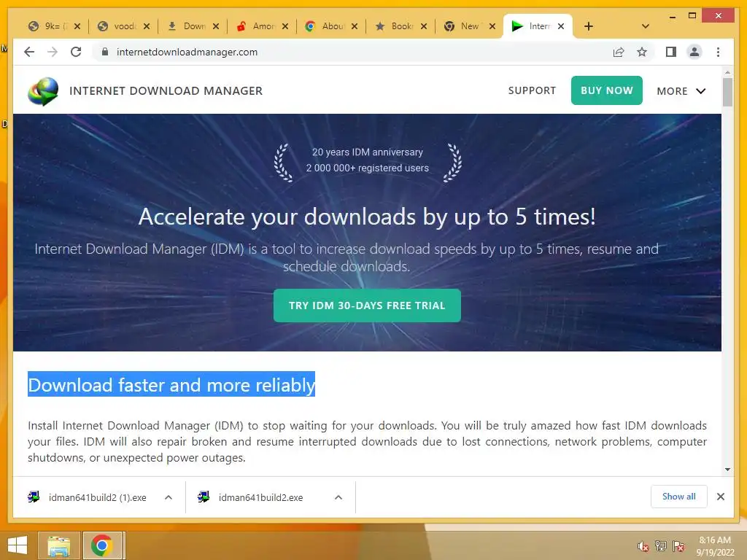Open the browser side panel
Screen dimensions: 747x560
(x=671, y=52)
